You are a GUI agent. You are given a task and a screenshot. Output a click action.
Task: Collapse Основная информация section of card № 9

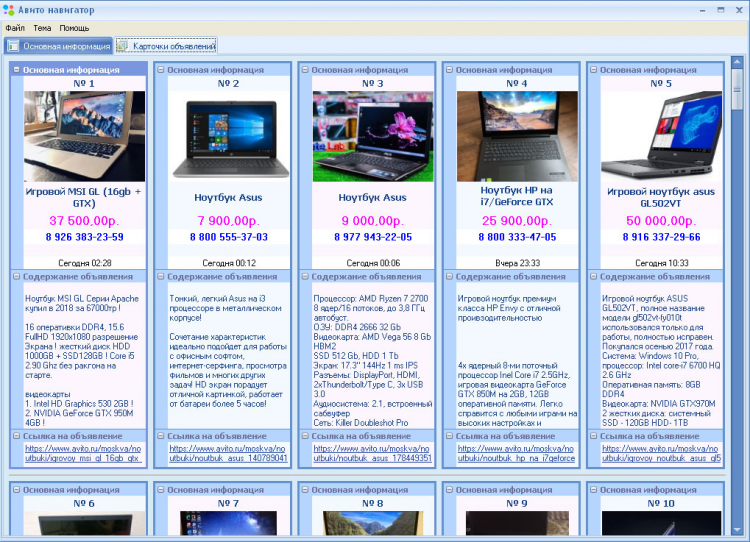click(449, 489)
